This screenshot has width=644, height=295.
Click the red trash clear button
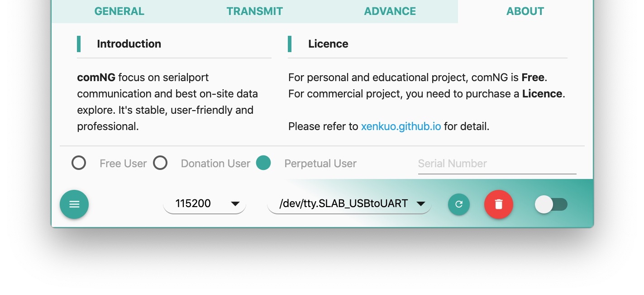pos(498,204)
